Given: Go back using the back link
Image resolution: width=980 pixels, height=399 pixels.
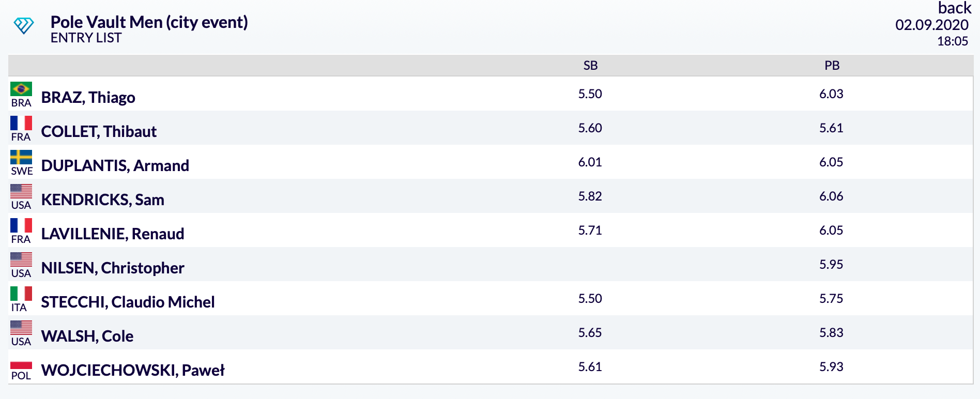Looking at the screenshot, I should 955,8.
